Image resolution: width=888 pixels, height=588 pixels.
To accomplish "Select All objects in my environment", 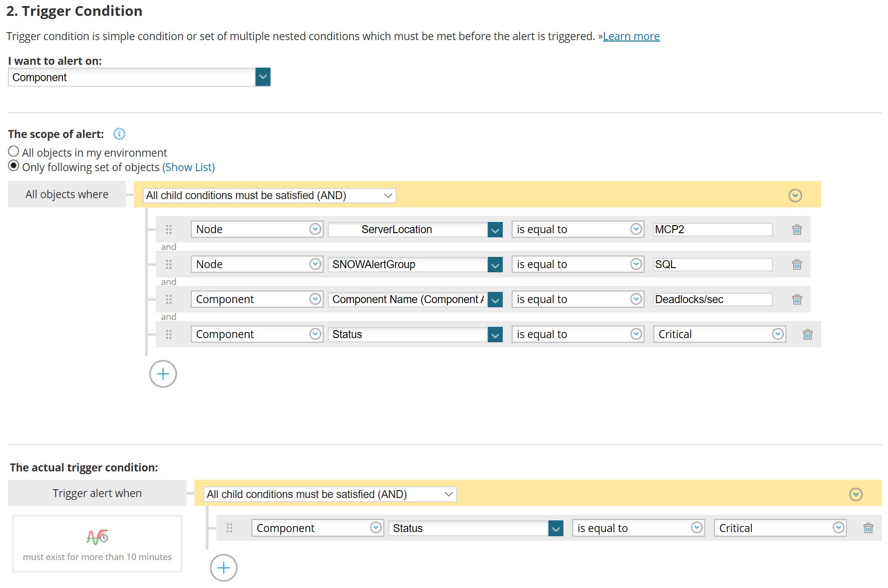I will coord(14,152).
